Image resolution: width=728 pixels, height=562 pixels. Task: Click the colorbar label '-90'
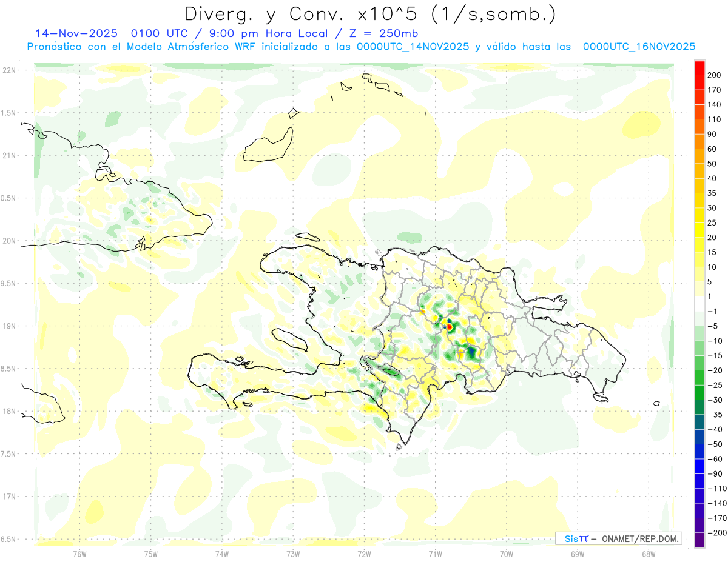tap(715, 473)
